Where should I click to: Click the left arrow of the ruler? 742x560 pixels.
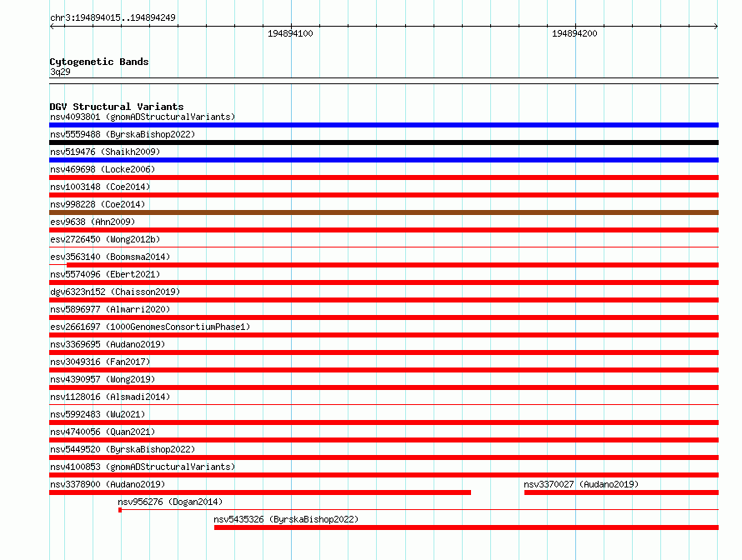pyautogui.click(x=52, y=27)
